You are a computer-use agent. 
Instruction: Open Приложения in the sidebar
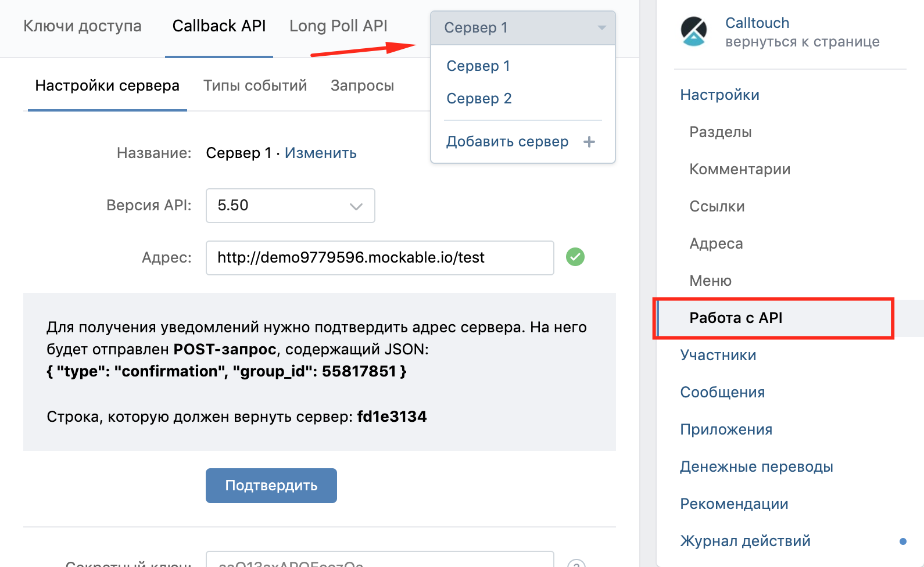pyautogui.click(x=726, y=430)
